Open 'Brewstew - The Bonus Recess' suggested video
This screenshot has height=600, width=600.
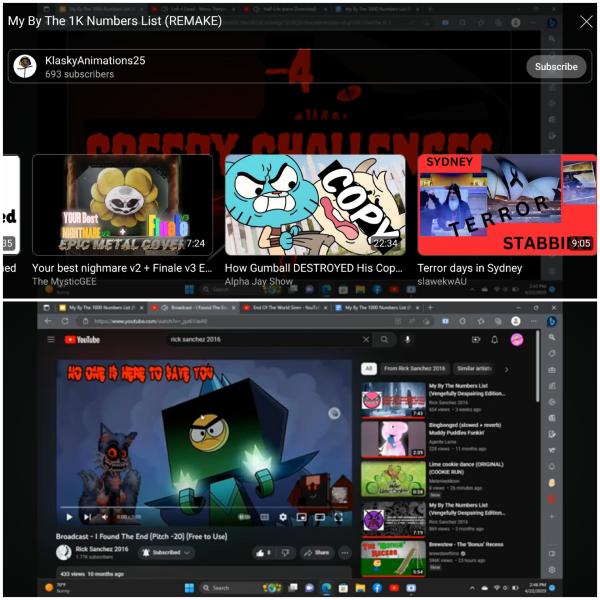point(393,558)
